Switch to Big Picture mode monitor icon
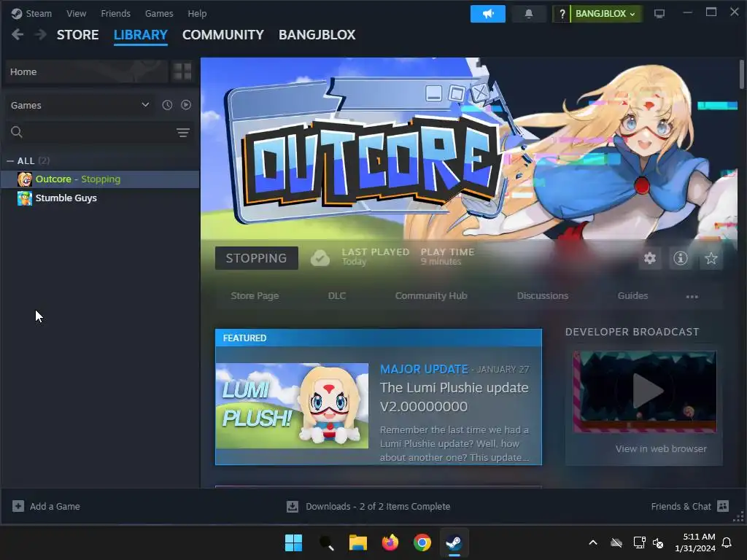This screenshot has height=560, width=747. 659,14
